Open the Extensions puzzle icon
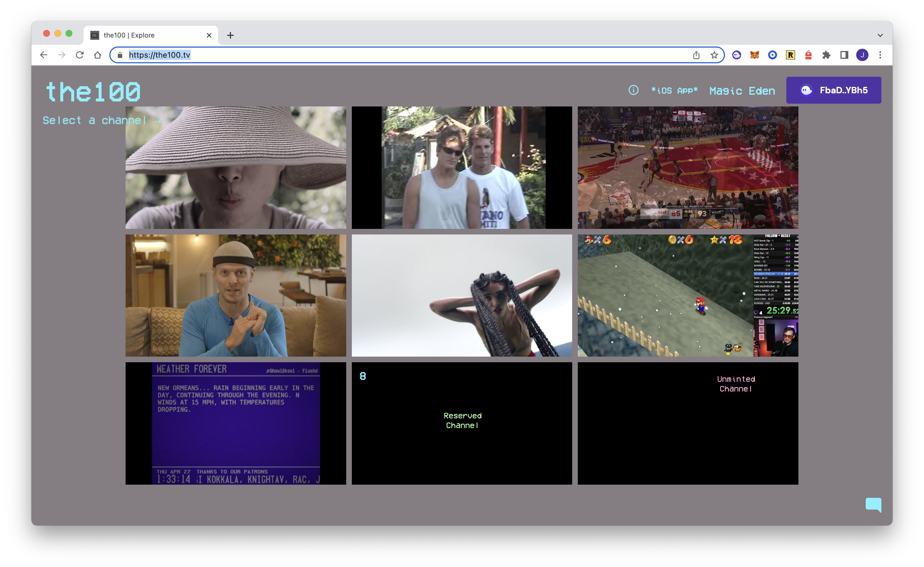This screenshot has height=567, width=924. [x=826, y=55]
